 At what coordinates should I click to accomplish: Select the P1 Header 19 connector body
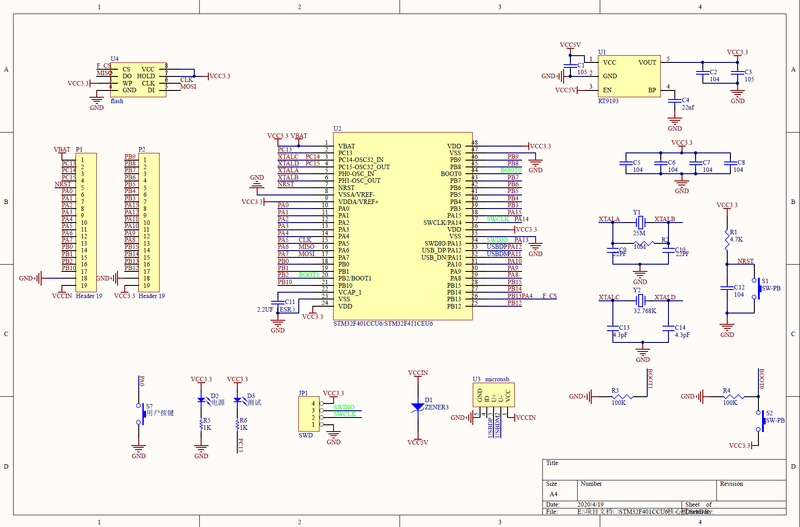pyautogui.click(x=86, y=222)
